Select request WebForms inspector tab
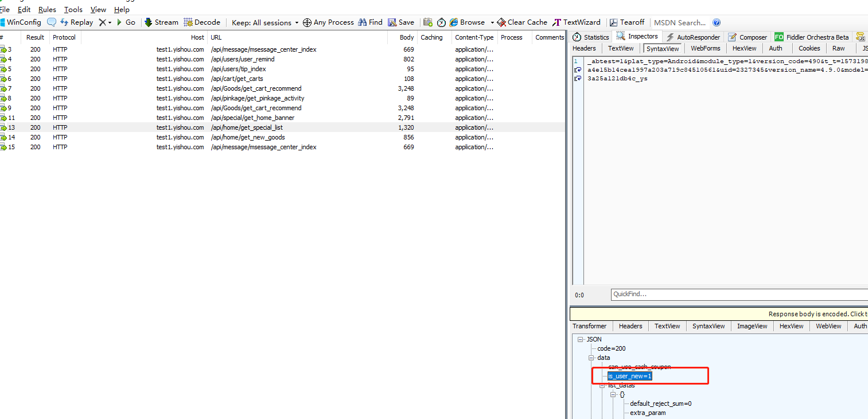Screen dimensions: 868x419 click(x=705, y=48)
